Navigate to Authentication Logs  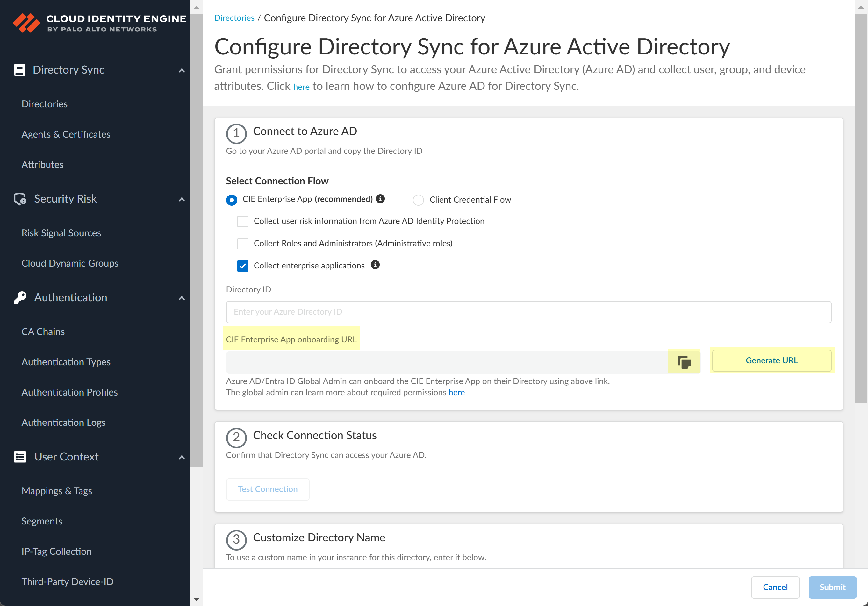(63, 422)
